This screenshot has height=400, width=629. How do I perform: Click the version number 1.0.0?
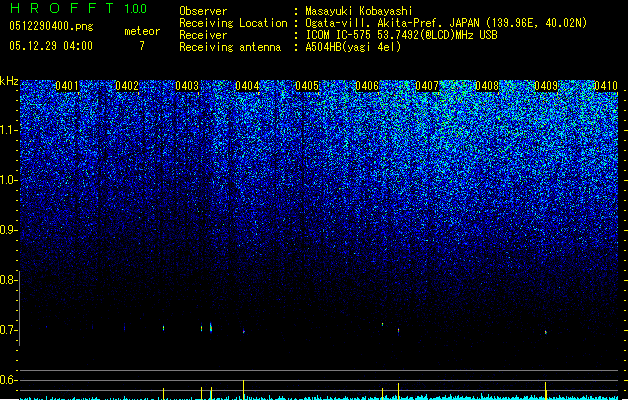pyautogui.click(x=135, y=9)
